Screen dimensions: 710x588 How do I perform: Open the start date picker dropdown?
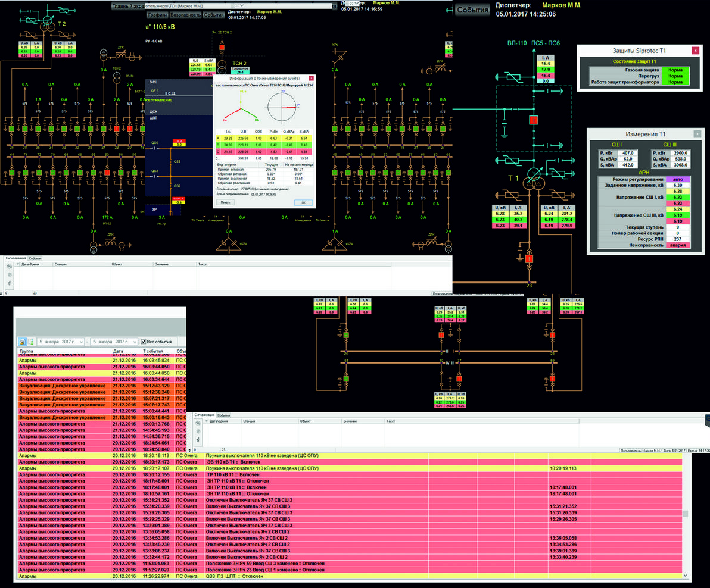click(81, 342)
